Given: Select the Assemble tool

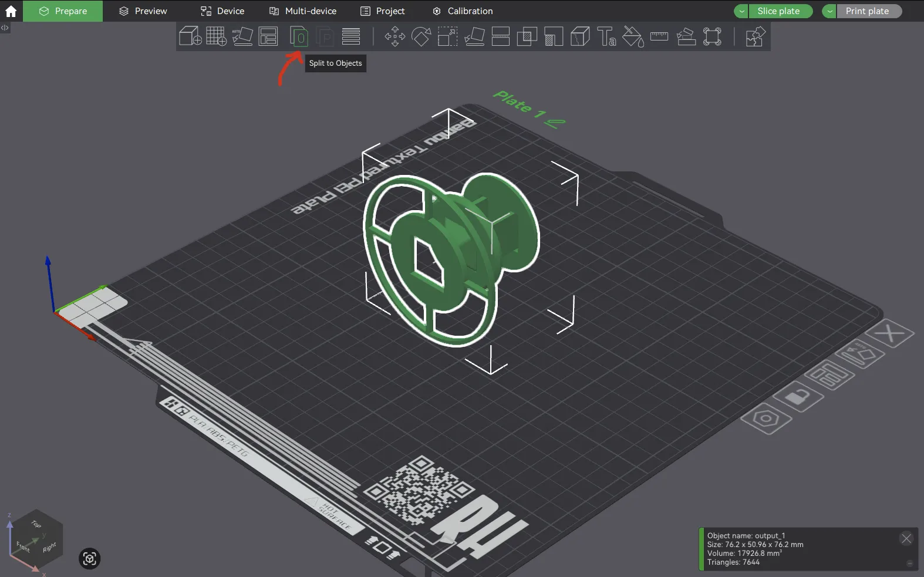Looking at the screenshot, I should (x=686, y=36).
